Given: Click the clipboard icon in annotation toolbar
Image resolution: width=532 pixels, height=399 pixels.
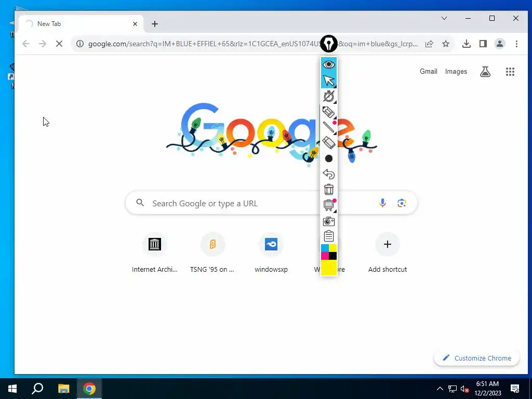Looking at the screenshot, I should click(x=328, y=236).
